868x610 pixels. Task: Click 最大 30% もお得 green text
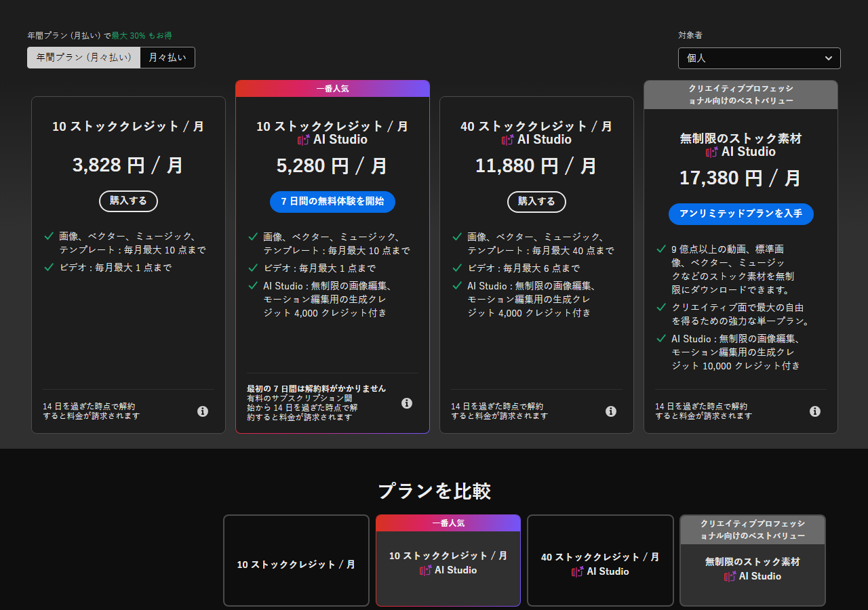pos(142,35)
